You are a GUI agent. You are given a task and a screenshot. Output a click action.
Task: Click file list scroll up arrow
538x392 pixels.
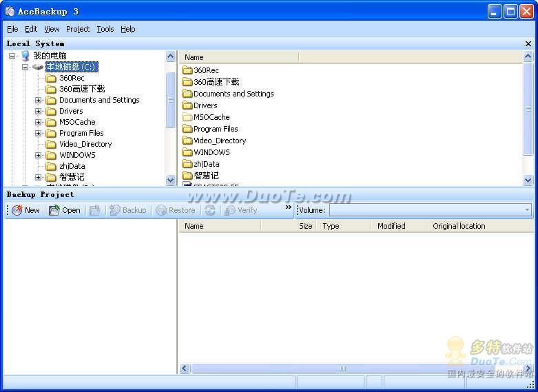point(528,56)
